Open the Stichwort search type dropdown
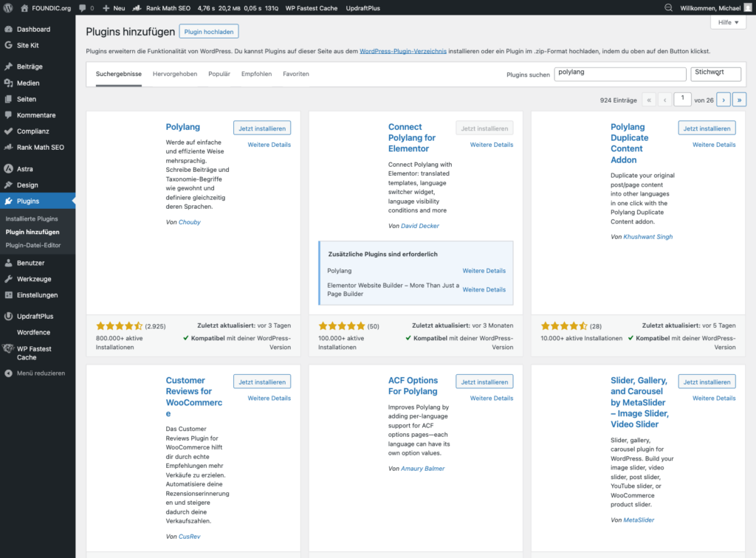The width and height of the screenshot is (756, 558). pyautogui.click(x=715, y=74)
